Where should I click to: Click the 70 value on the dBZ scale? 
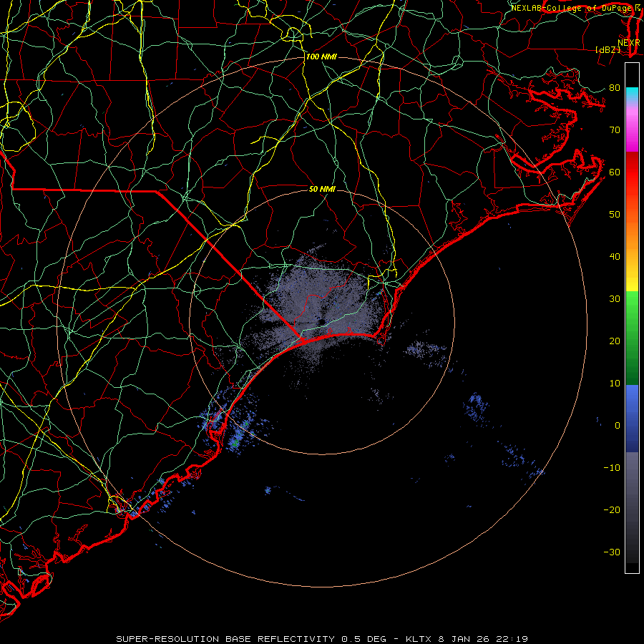pyautogui.click(x=615, y=130)
